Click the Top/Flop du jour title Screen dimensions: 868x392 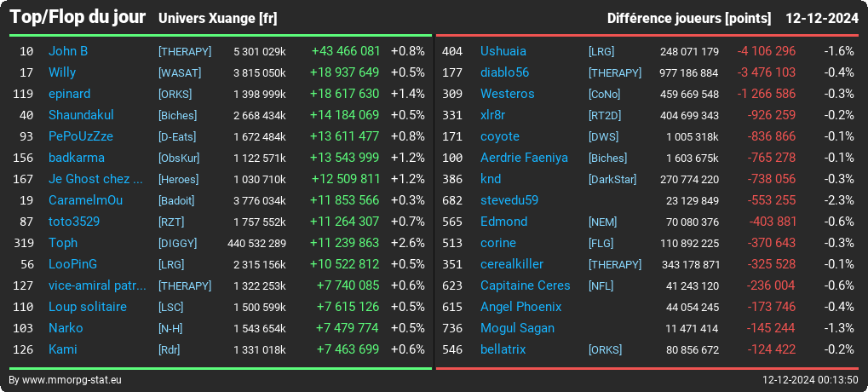78,17
